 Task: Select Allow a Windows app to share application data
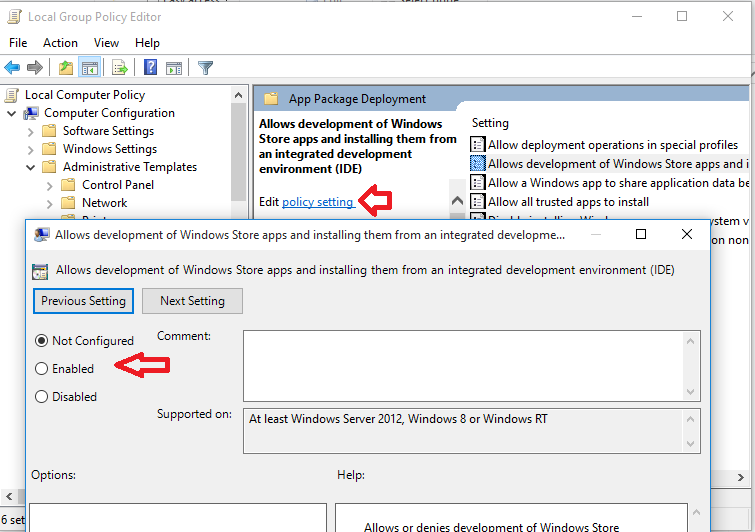pos(618,183)
